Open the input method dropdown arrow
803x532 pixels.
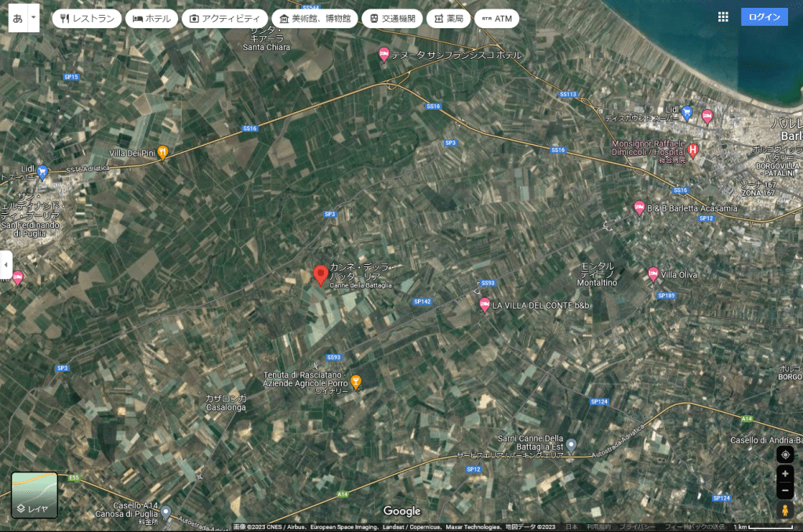pyautogui.click(x=34, y=17)
